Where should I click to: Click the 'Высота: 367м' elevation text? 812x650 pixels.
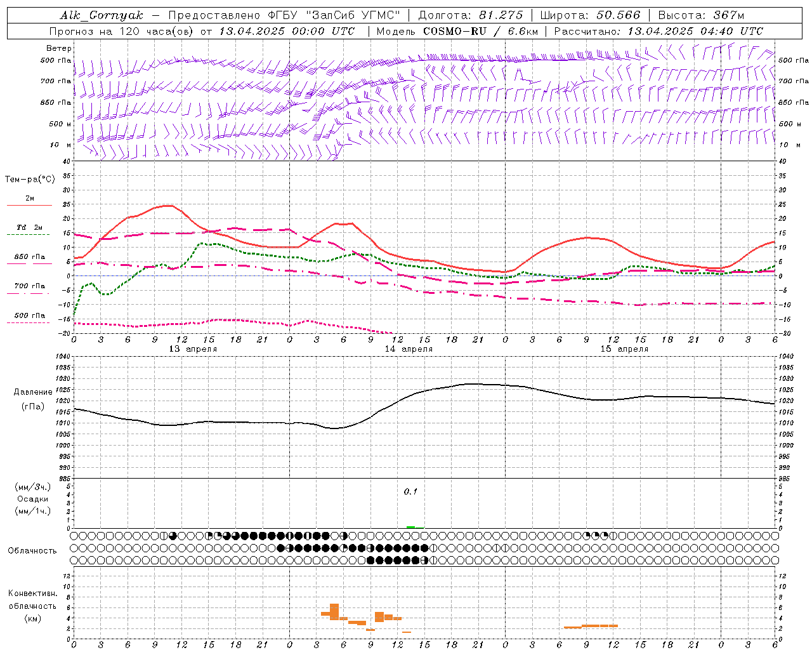(701, 15)
